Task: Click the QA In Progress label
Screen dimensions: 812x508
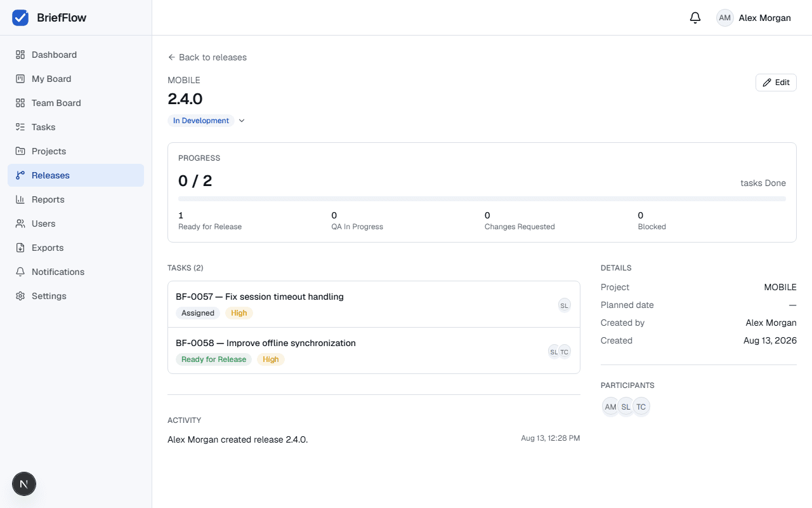Action: [x=357, y=227]
